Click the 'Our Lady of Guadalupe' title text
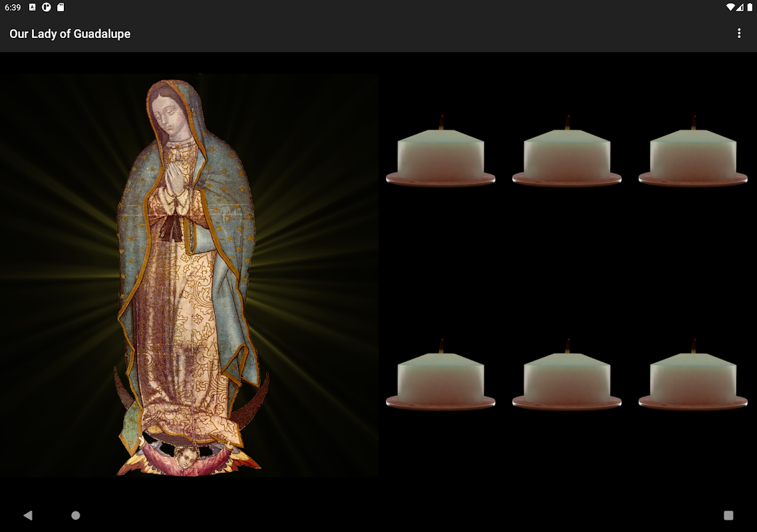Viewport: 757px width, 532px height. (70, 34)
